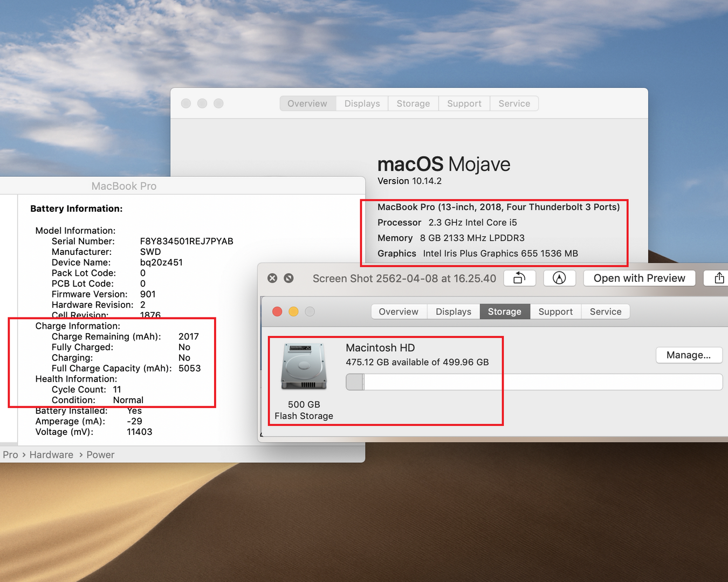Click the Hardware breadcrumb in System Information path
Viewport: 728px width, 582px height.
pos(51,455)
